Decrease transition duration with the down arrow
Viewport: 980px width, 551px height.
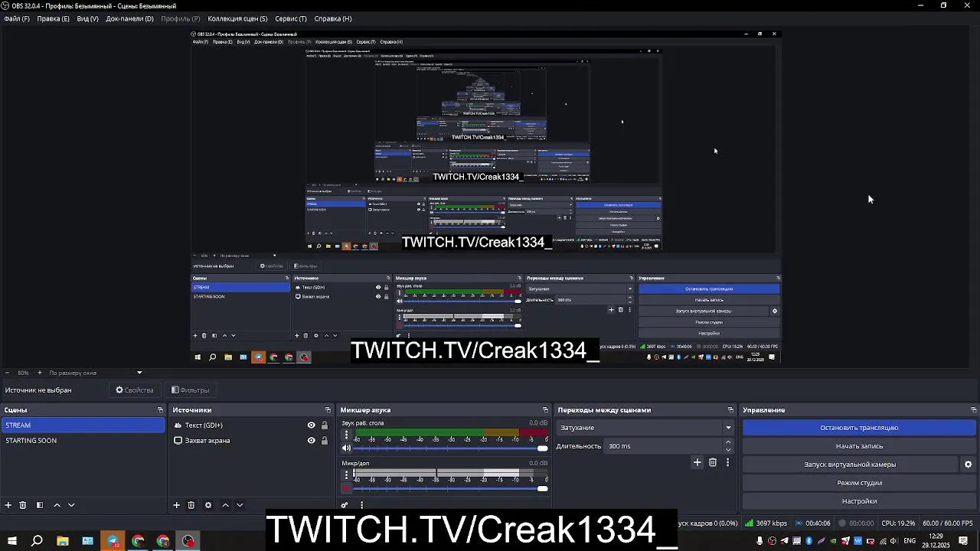point(727,450)
